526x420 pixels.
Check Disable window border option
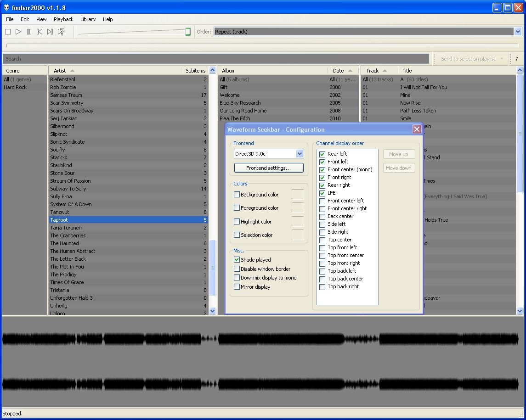point(237,269)
